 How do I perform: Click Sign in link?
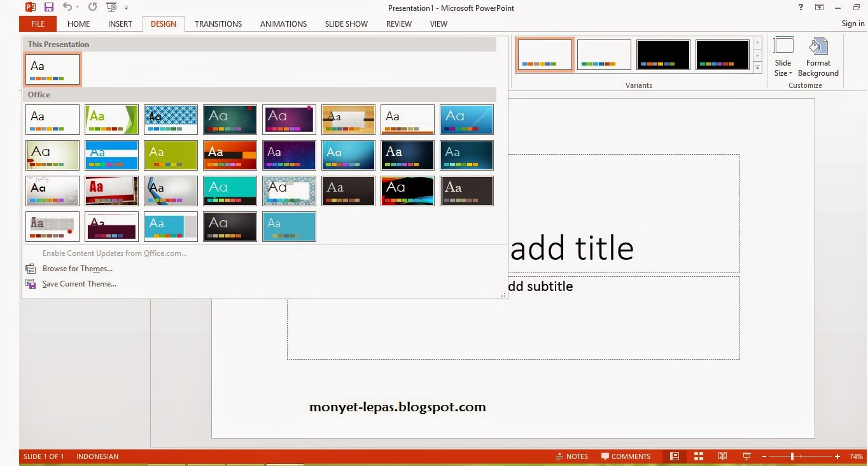853,24
